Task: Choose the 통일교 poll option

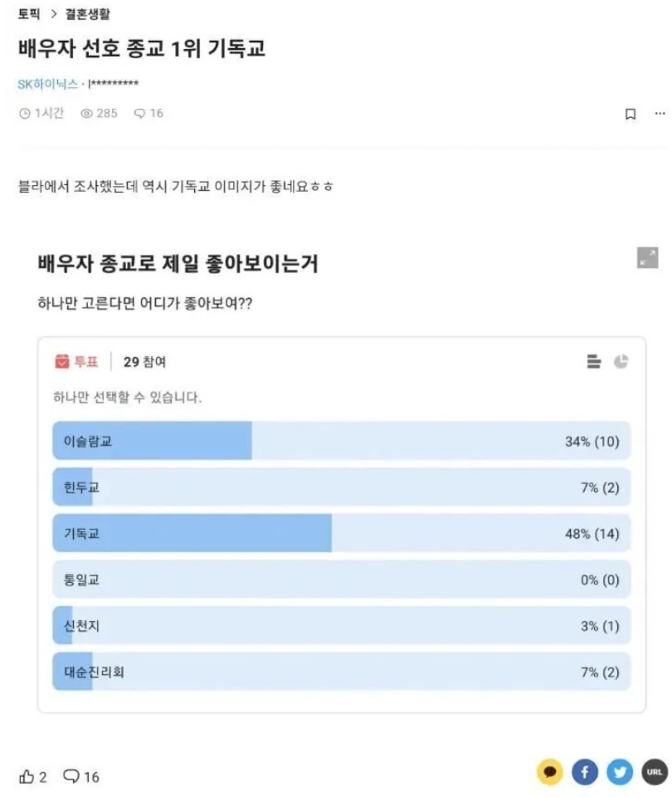Action: (341, 579)
